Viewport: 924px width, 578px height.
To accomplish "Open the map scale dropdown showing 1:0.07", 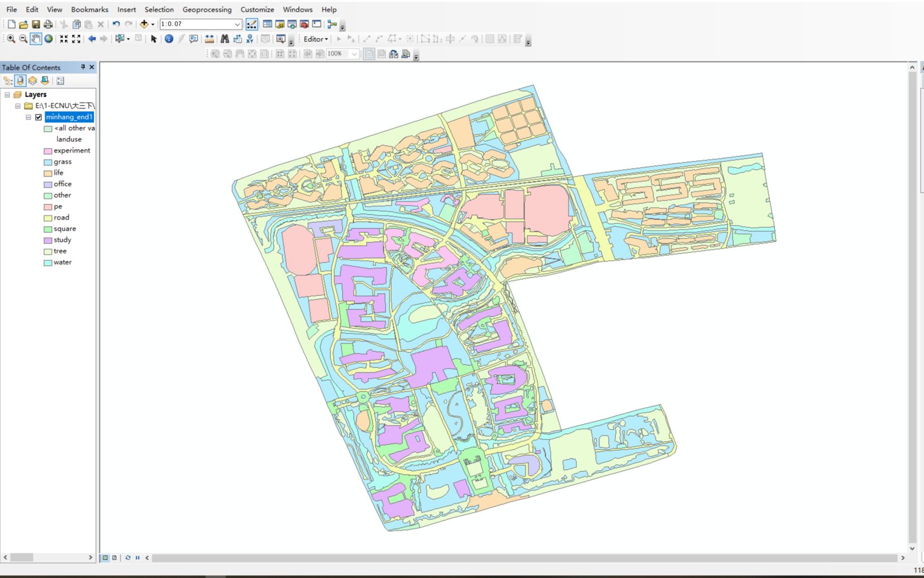I will click(x=237, y=24).
